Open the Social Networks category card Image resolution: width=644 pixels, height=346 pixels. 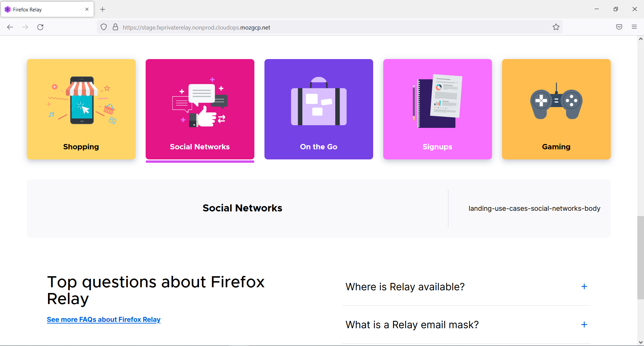[x=200, y=109]
